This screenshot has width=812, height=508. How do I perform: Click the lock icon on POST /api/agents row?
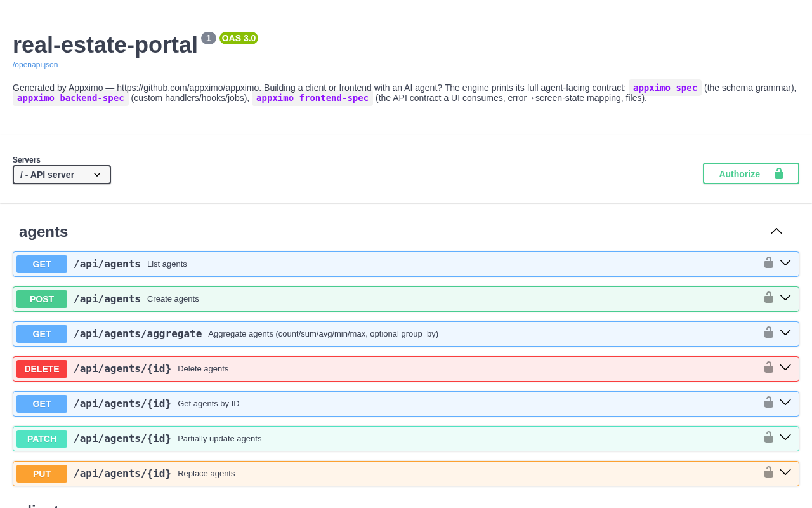coord(769,298)
